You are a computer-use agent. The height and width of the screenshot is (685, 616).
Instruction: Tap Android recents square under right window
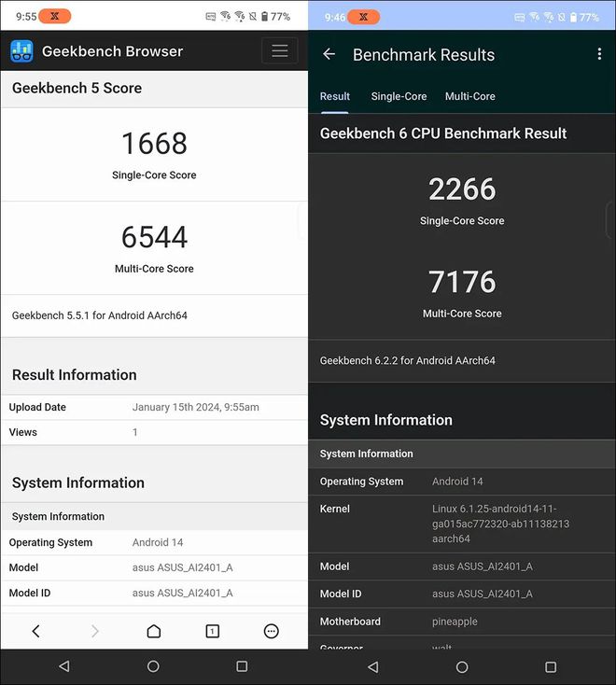pyautogui.click(x=551, y=667)
